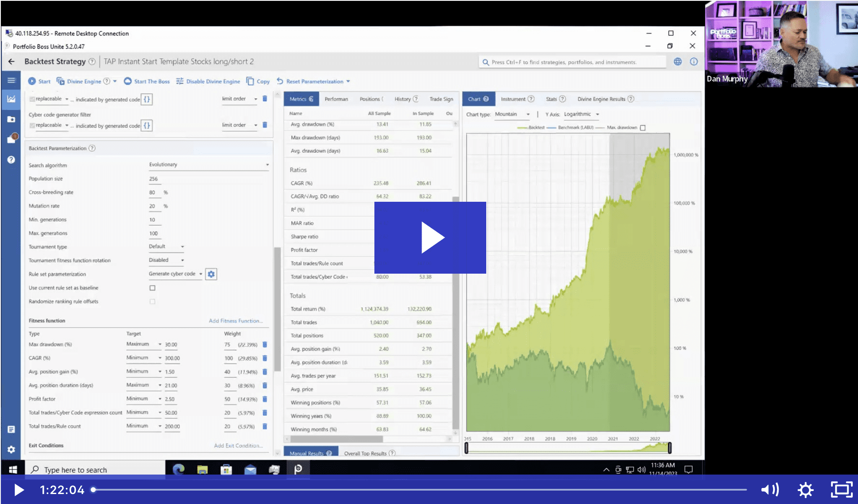
Task: Open the help question icon in sidebar
Action: point(11,159)
